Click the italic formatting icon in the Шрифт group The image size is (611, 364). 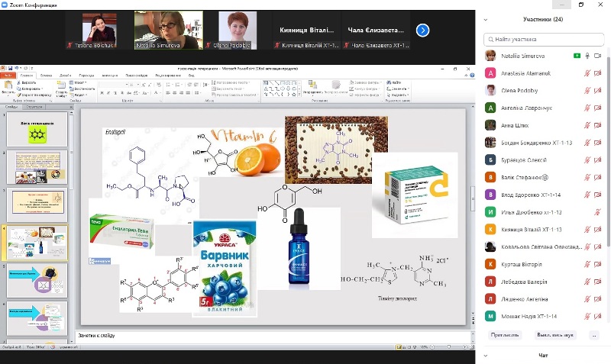click(x=108, y=92)
